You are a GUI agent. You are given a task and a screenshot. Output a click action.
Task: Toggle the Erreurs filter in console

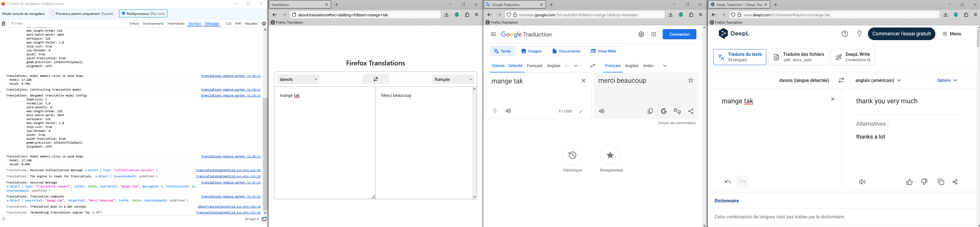(134, 24)
